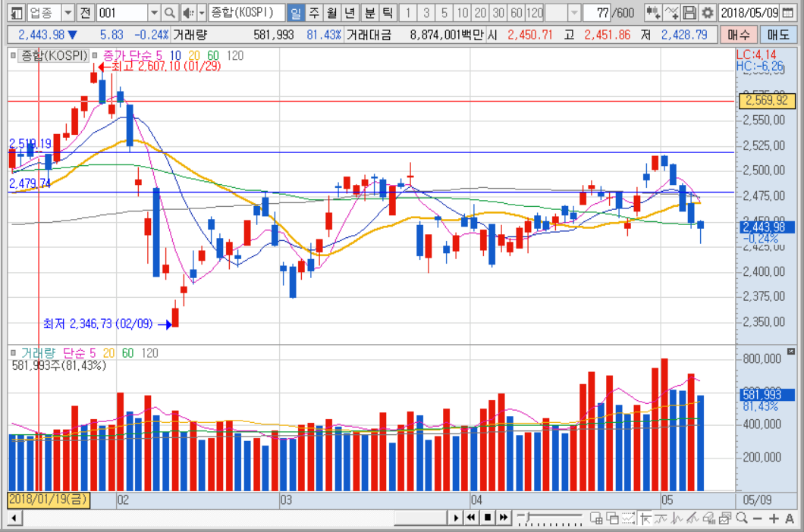The height and width of the screenshot is (532, 804).
Task: Click the stop replay button
Action: tap(487, 518)
